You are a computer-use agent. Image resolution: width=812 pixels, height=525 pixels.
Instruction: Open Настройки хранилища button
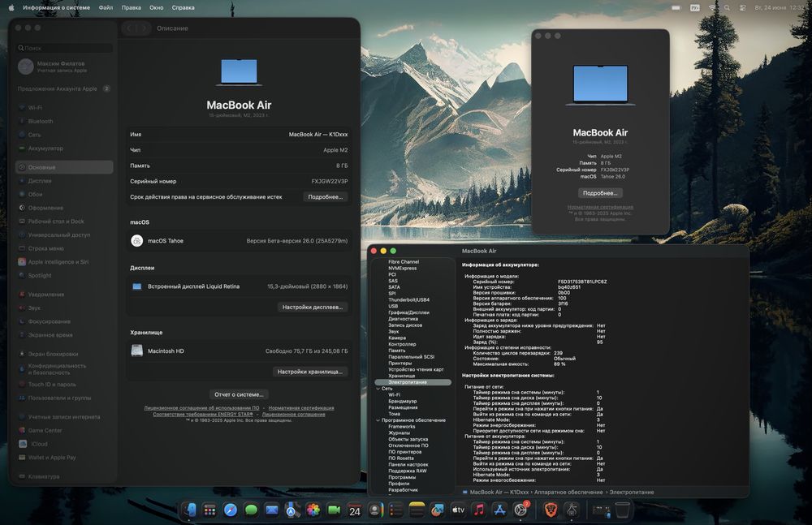pos(309,372)
